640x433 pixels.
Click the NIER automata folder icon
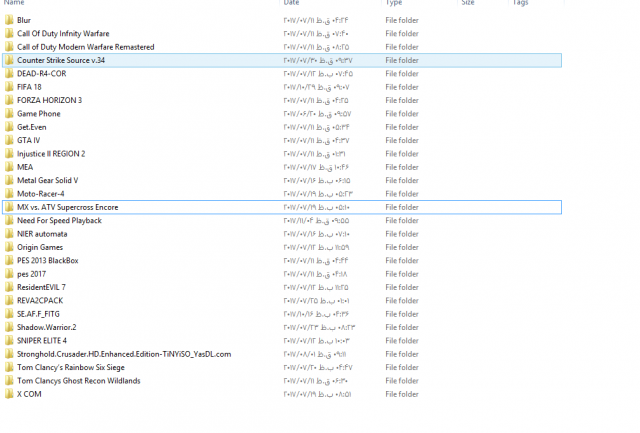9,234
